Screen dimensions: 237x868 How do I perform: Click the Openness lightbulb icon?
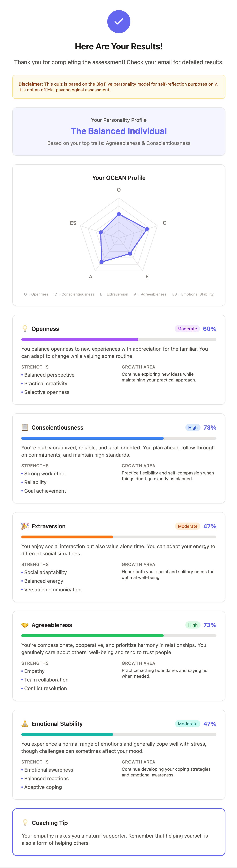25,328
